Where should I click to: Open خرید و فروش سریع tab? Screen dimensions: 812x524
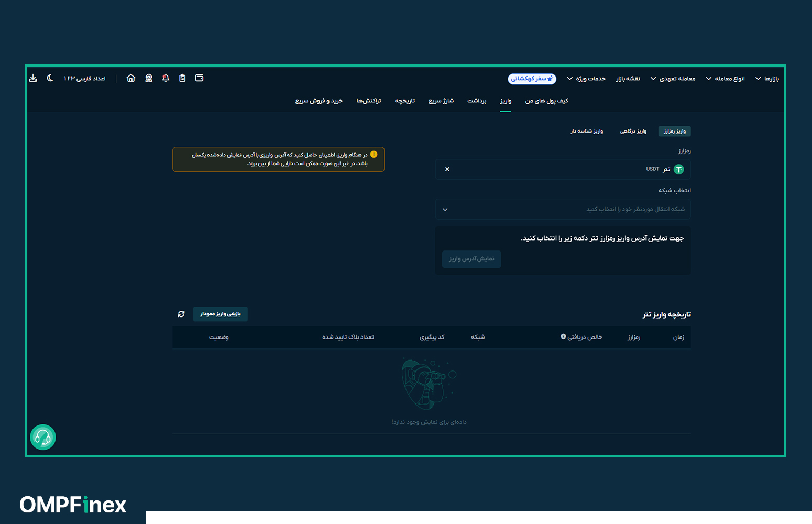319,101
